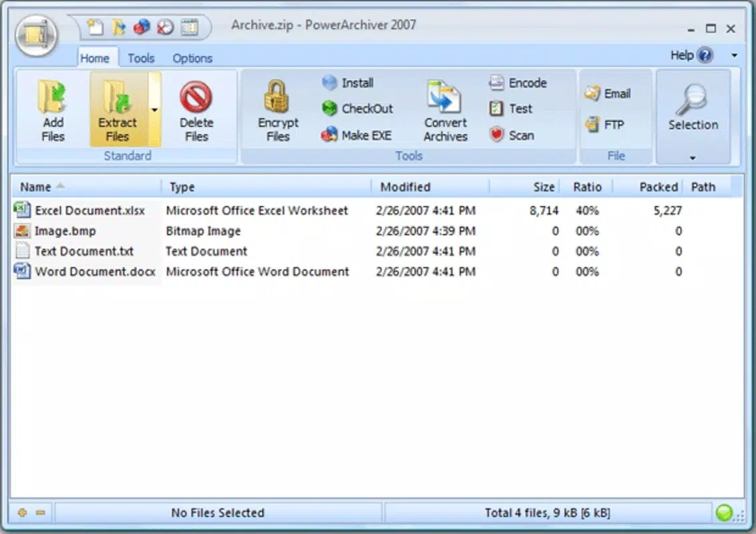The height and width of the screenshot is (534, 756).
Task: Click the Microsoft Office Excel Worksheet type cell
Action: [x=256, y=211]
